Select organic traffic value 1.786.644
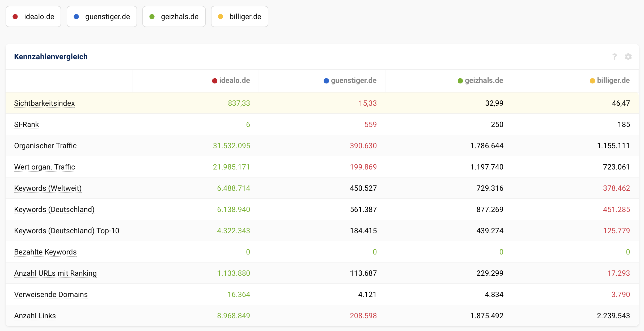 [487, 146]
